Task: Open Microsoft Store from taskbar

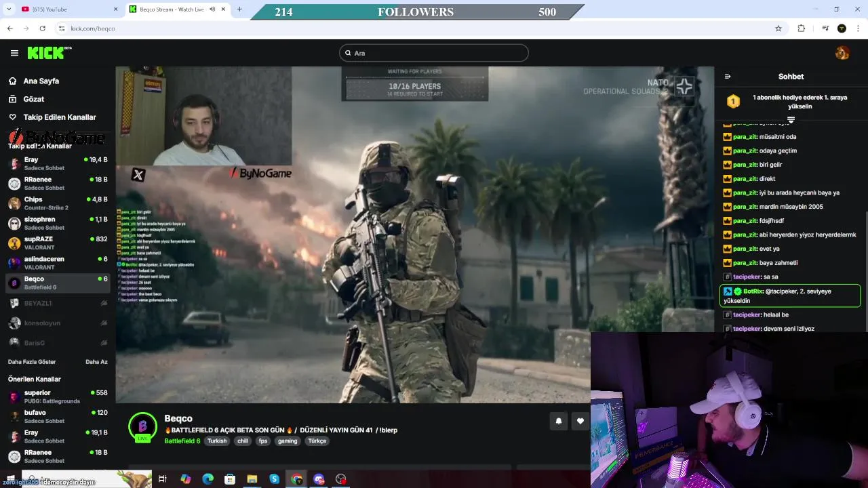Action: 230,479
